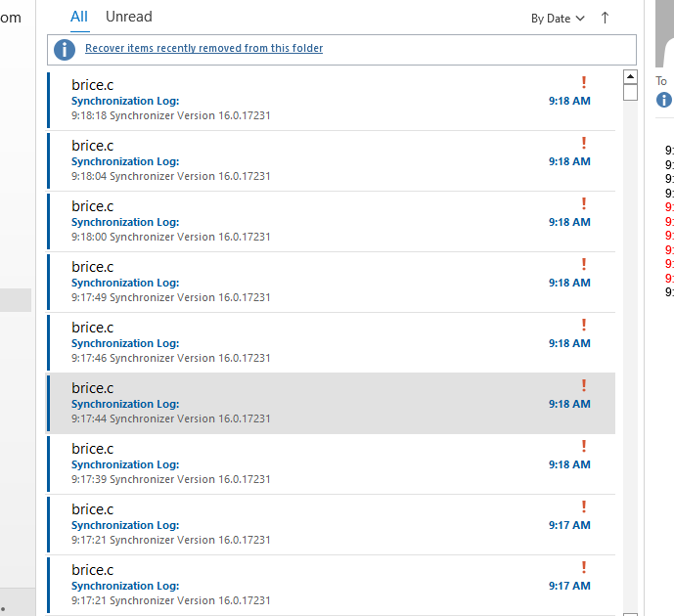Click scrollbar up arrow in message list
This screenshot has width=674, height=616.
pos(631,76)
